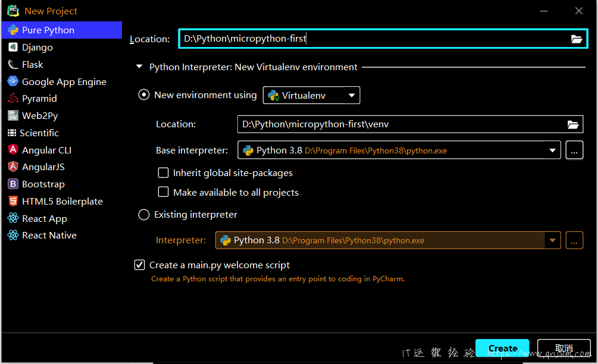This screenshot has height=364, width=598.
Task: Choose Google App Engine project type
Action: click(62, 81)
